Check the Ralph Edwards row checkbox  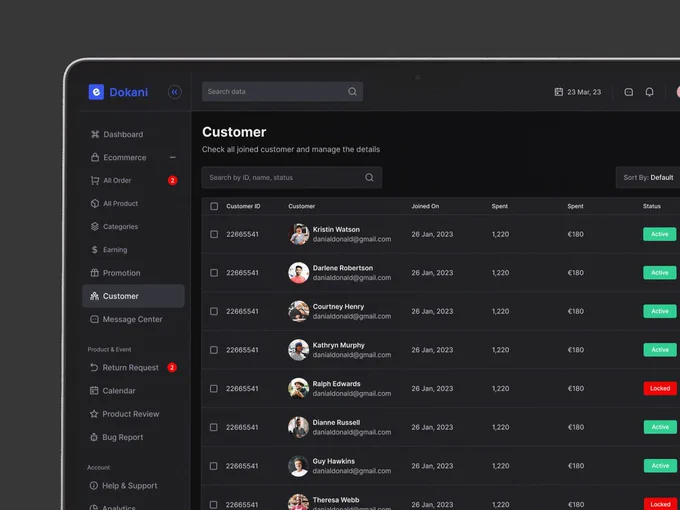tap(214, 389)
